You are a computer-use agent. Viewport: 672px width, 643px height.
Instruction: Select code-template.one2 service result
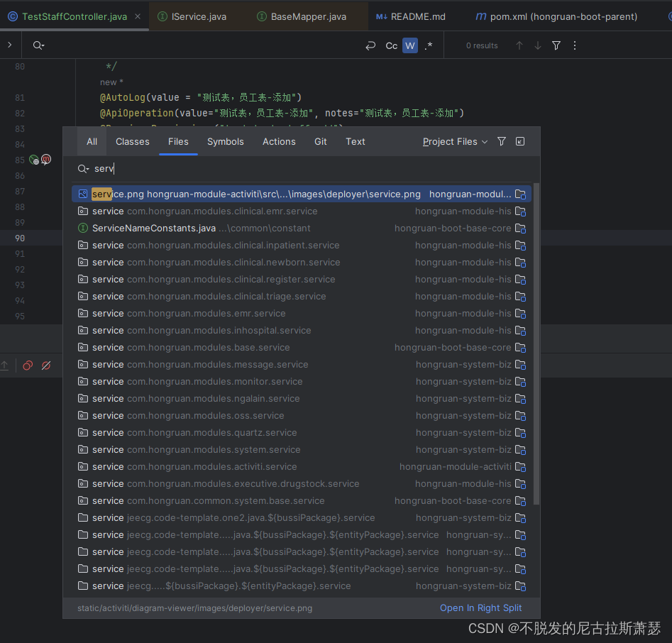302,518
